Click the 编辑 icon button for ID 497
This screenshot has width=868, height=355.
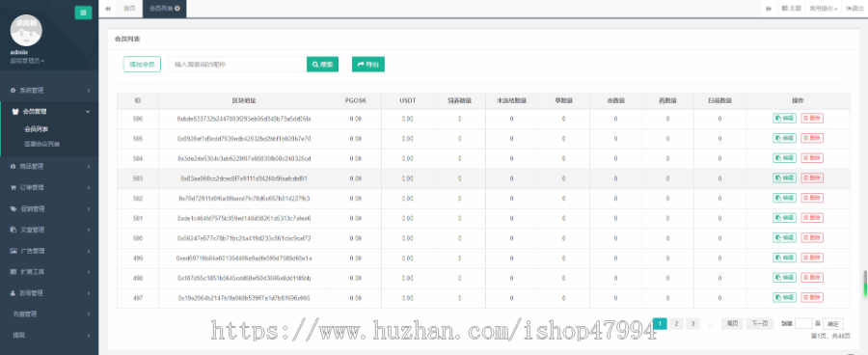coord(784,297)
